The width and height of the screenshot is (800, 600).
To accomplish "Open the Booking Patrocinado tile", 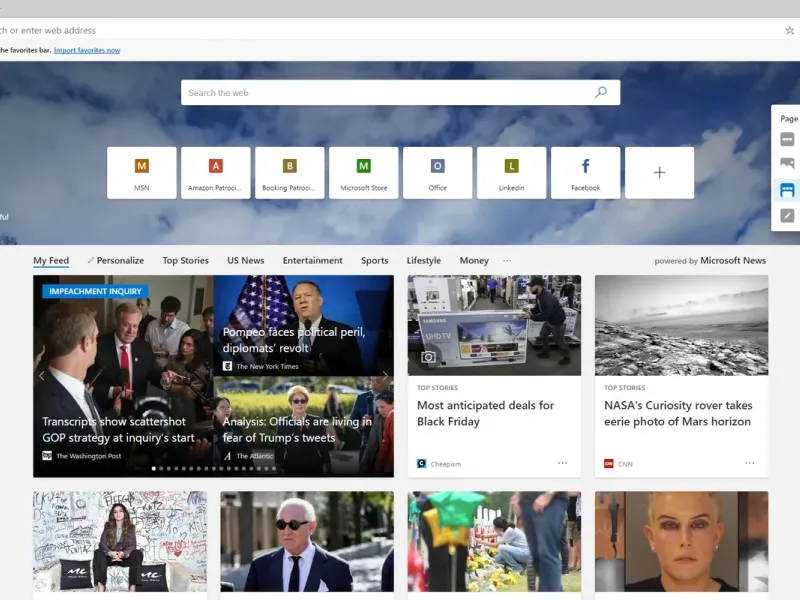I will coord(290,173).
